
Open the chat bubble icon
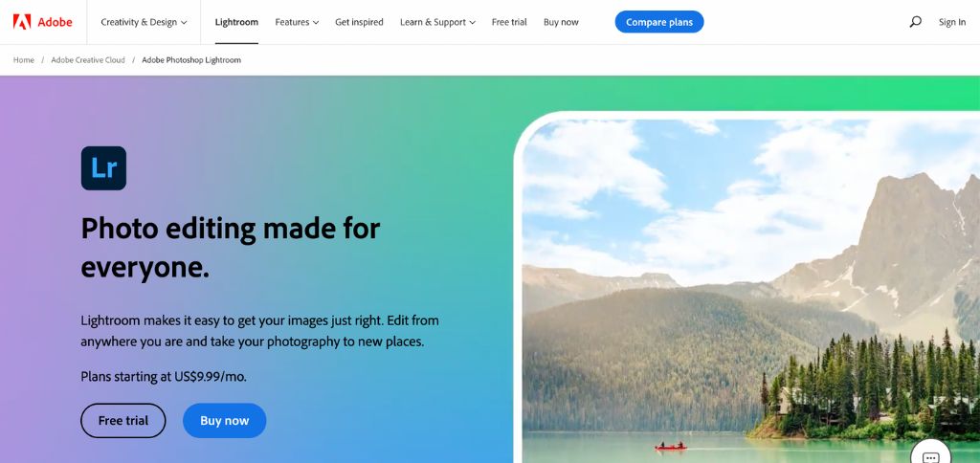click(930, 455)
